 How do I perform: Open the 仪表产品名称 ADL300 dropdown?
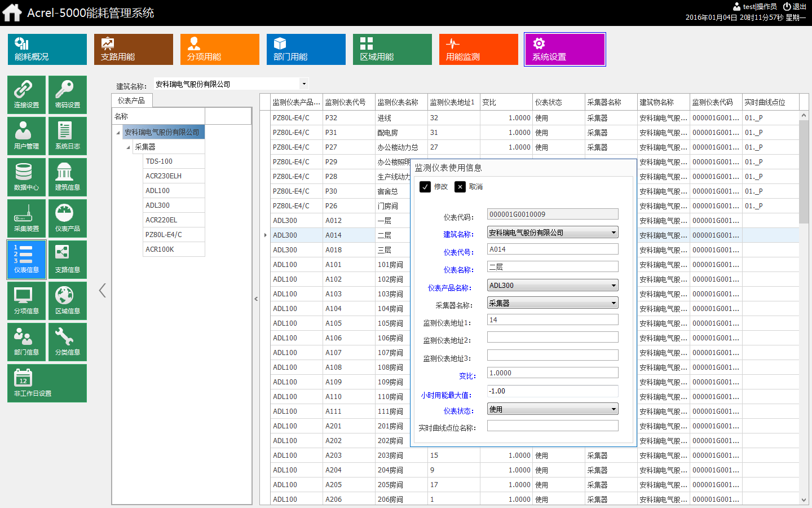(x=614, y=286)
